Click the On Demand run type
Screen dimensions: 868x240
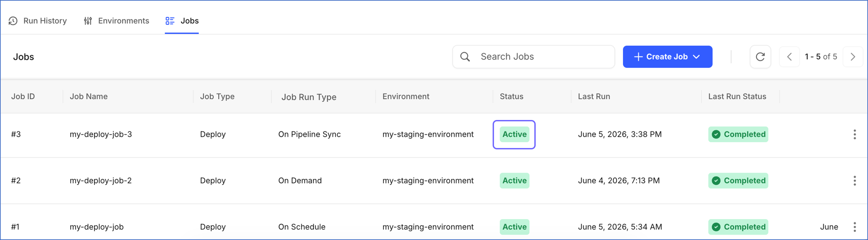coord(300,181)
